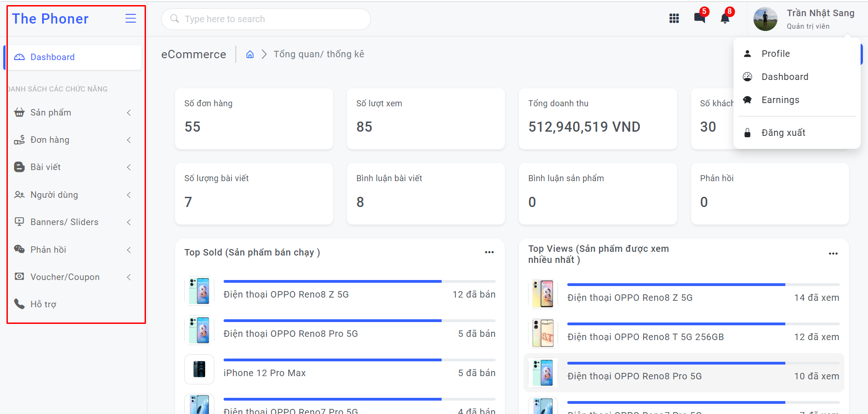Open Trần Nhật Sang user menu
This screenshot has width=868, height=414.
[x=804, y=19]
